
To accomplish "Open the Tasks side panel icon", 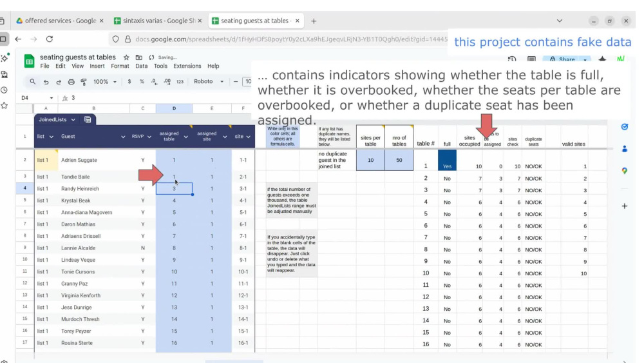I will click(x=624, y=126).
